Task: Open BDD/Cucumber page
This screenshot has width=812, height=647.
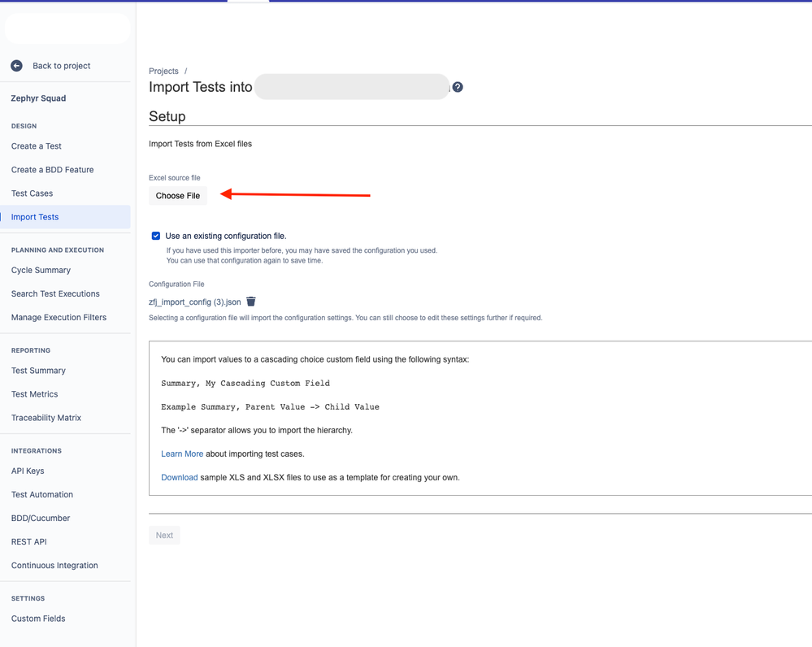Action: pyautogui.click(x=41, y=519)
